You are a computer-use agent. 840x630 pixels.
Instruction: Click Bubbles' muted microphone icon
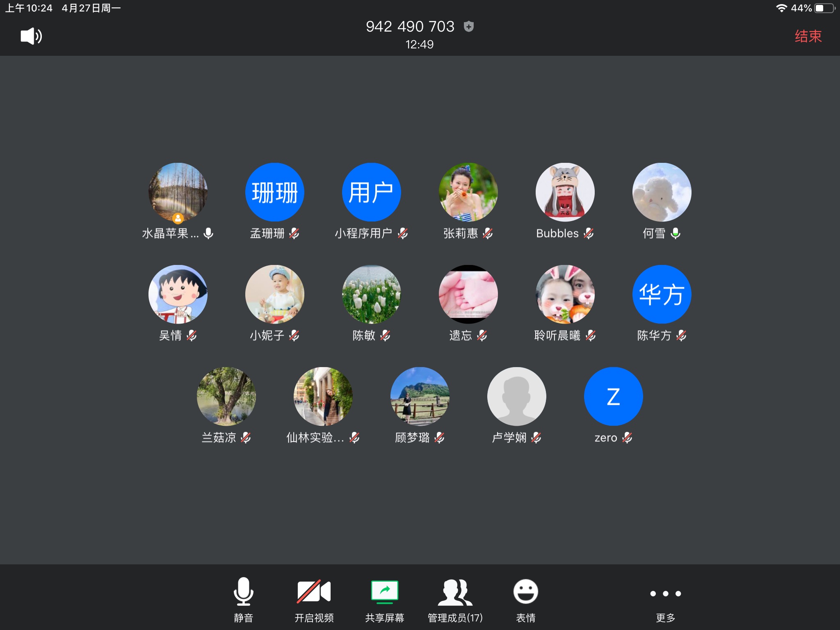(x=589, y=233)
